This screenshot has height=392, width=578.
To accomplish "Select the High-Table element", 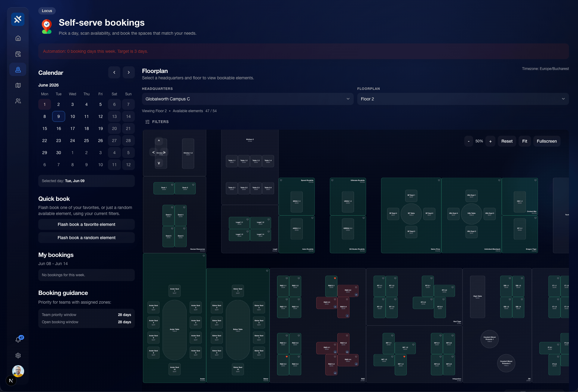I will tap(478, 297).
